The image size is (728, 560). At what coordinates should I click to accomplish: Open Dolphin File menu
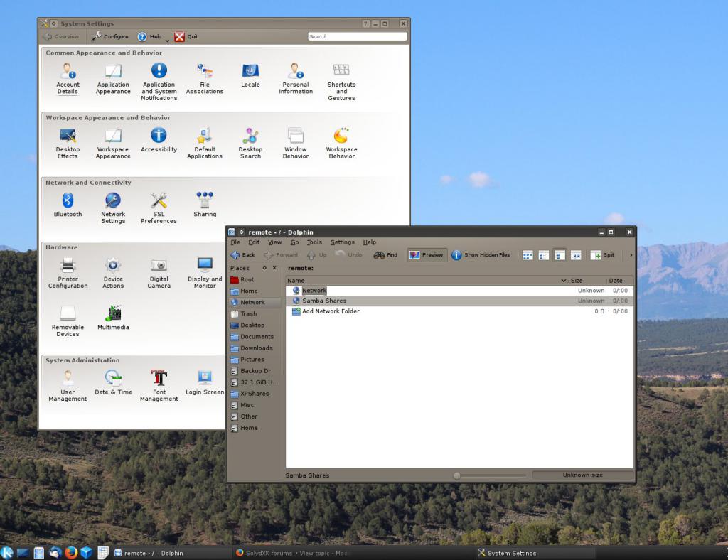235,242
